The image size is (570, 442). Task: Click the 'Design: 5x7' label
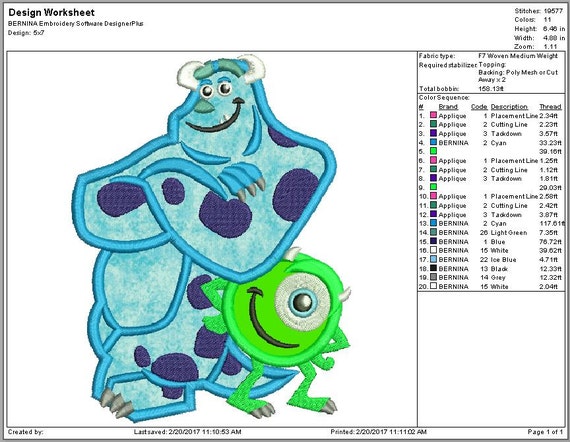tap(26, 33)
